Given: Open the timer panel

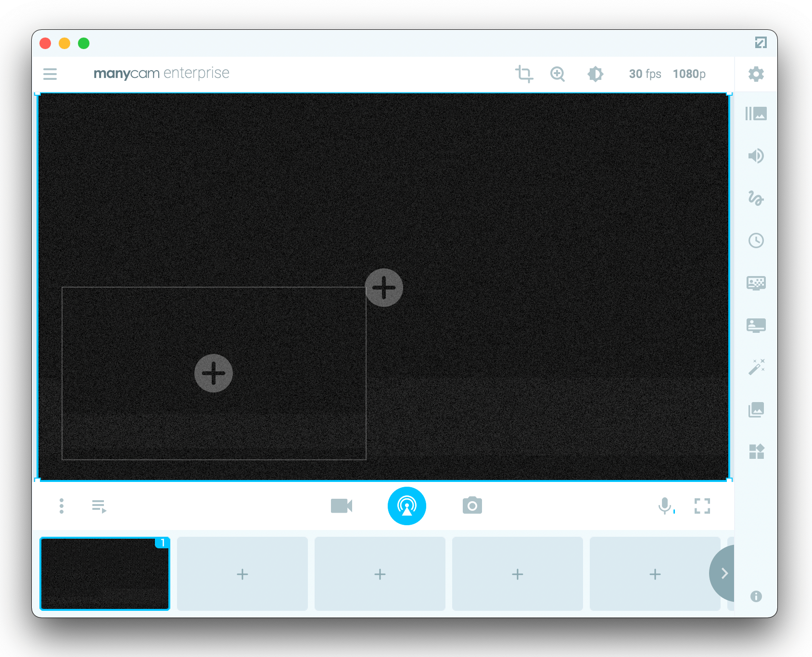Looking at the screenshot, I should click(756, 241).
